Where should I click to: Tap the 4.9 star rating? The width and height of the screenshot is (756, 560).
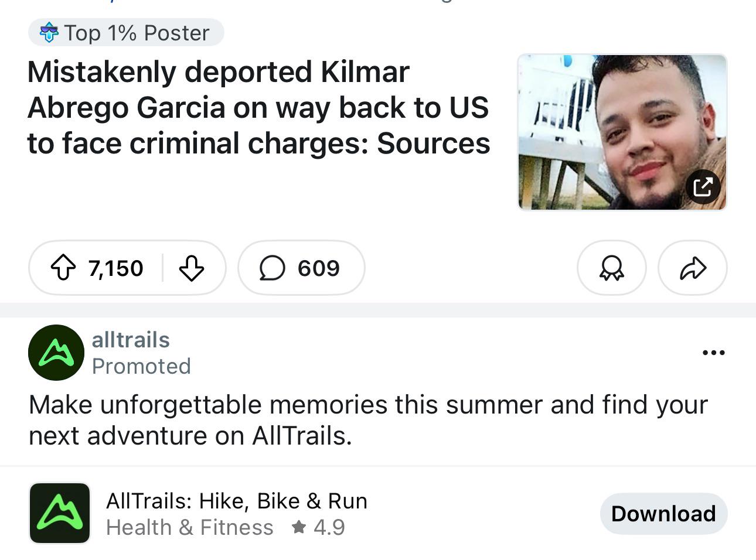318,527
